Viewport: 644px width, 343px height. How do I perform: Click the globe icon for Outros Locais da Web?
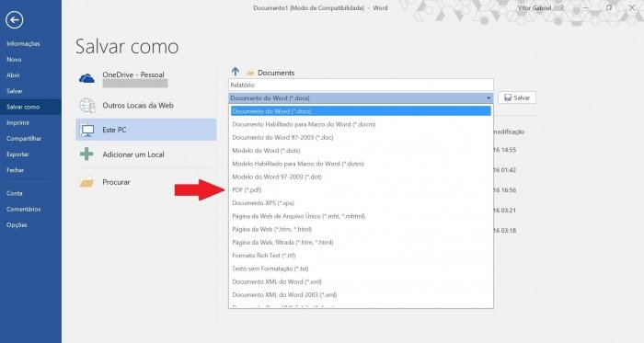click(x=87, y=106)
